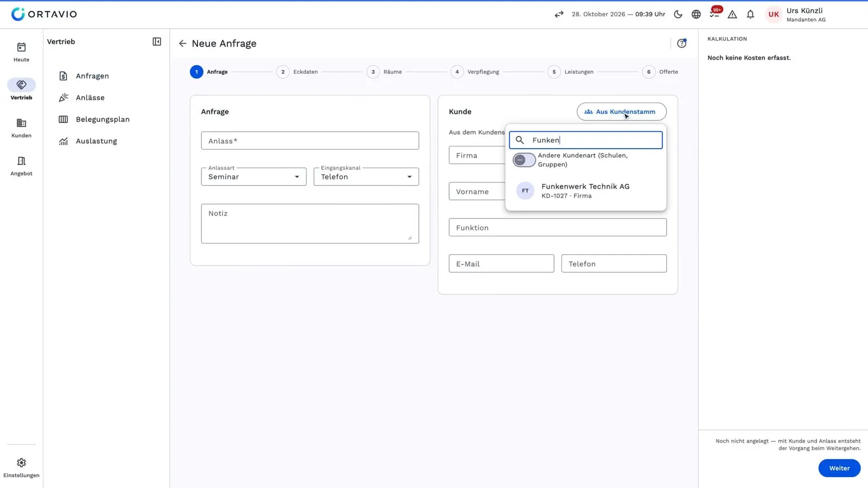868x488 pixels.
Task: Open the tasks icon with 99+ badge
Action: click(714, 14)
